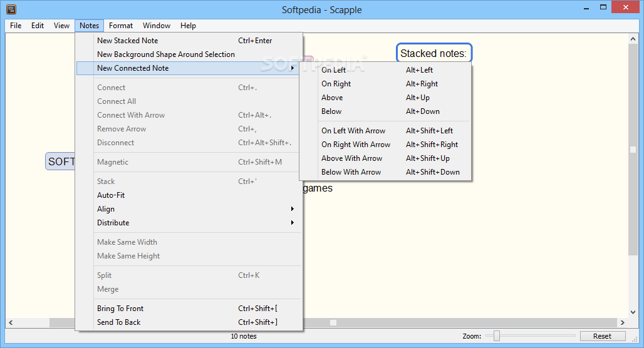Click horizontal scrollbar right arrow
Viewport: 644px width, 348px height.
click(622, 322)
